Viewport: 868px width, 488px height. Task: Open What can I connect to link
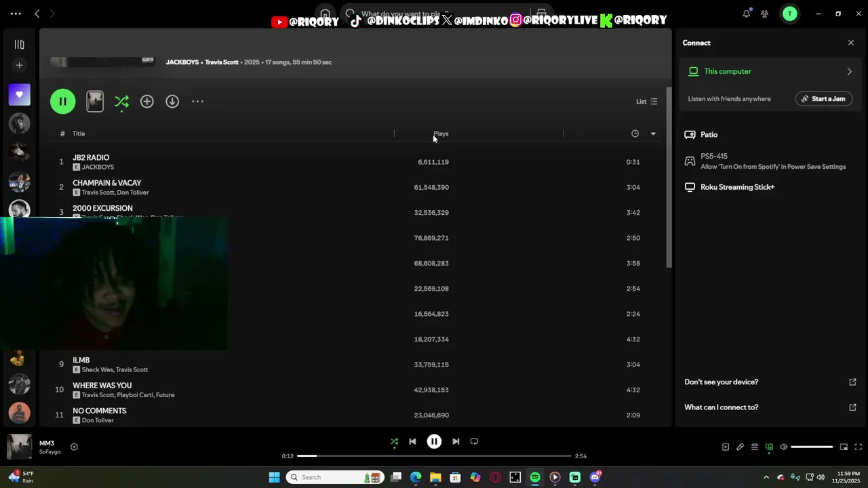coord(770,407)
